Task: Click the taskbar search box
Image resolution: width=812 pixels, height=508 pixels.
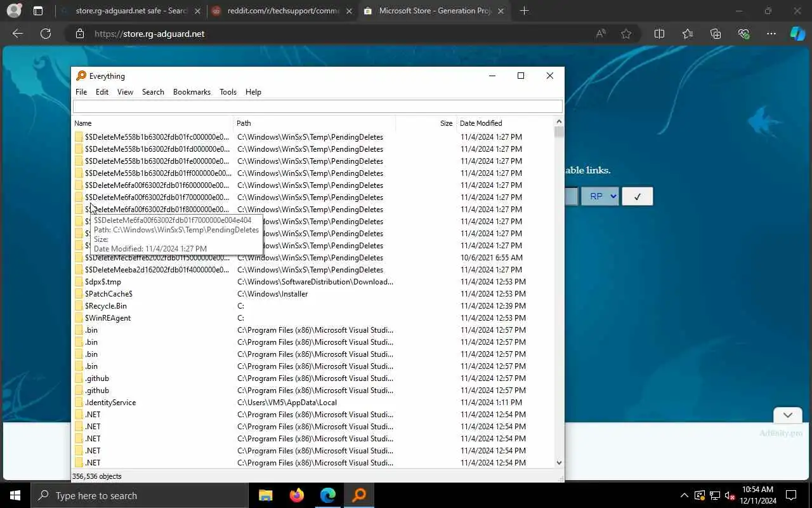Action: point(140,495)
